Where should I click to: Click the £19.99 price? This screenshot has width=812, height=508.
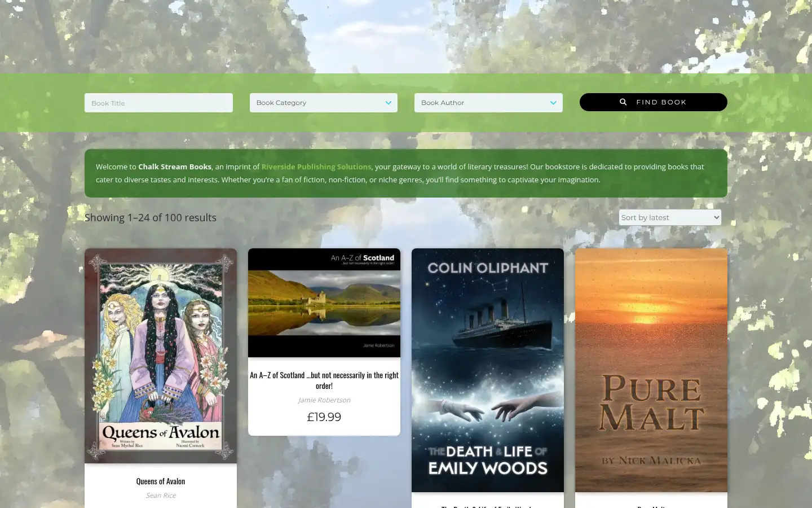pos(324,417)
